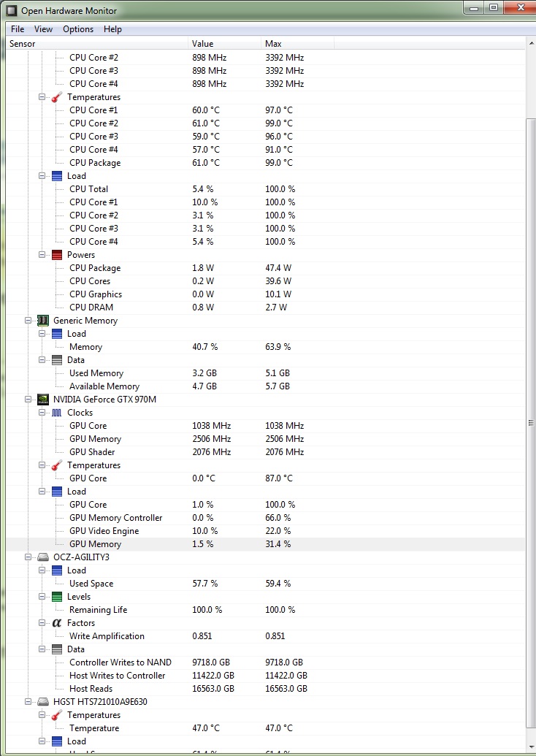Select the CPU Total load row
The image size is (536, 756).
click(265, 189)
